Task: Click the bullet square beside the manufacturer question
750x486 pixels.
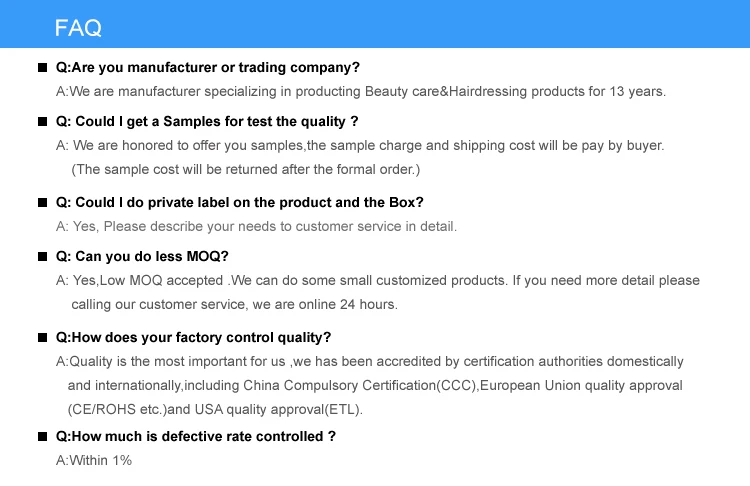Action: [42, 68]
